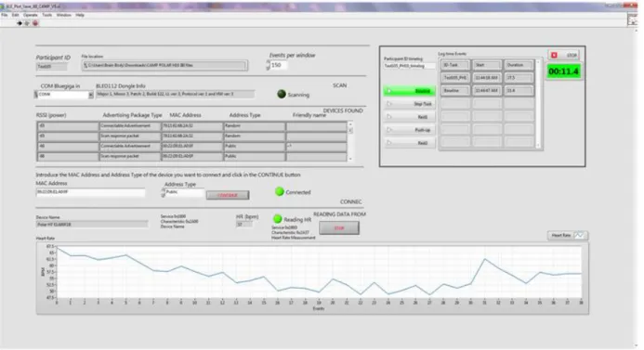Click the red stop icon beside the timer
This screenshot has height=350, width=644.
pyautogui.click(x=554, y=55)
